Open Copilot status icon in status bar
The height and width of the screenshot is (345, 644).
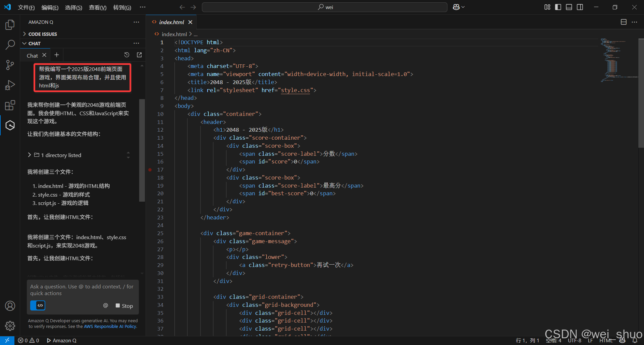pyautogui.click(x=622, y=340)
